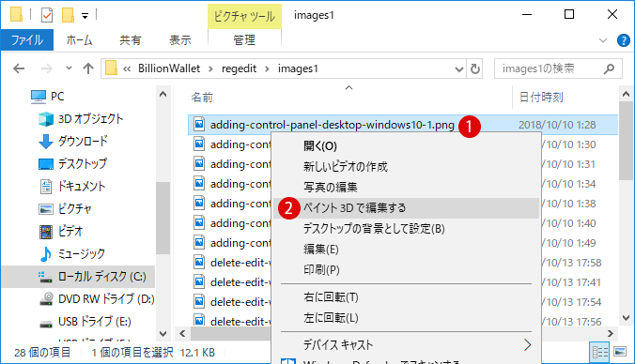The image size is (635, 364).
Task: Click file icon dated 10/10 1:40
Action: point(199,223)
